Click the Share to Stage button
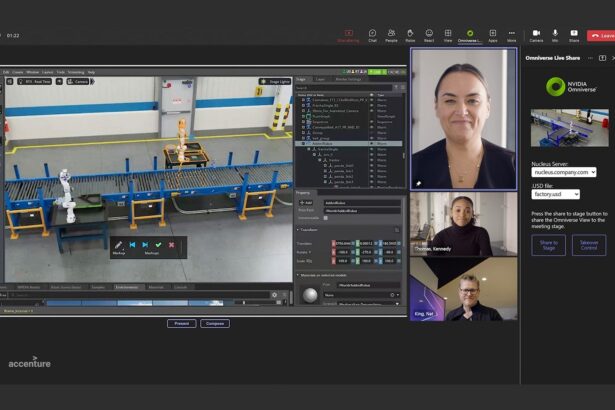The height and width of the screenshot is (410, 615). (x=548, y=244)
